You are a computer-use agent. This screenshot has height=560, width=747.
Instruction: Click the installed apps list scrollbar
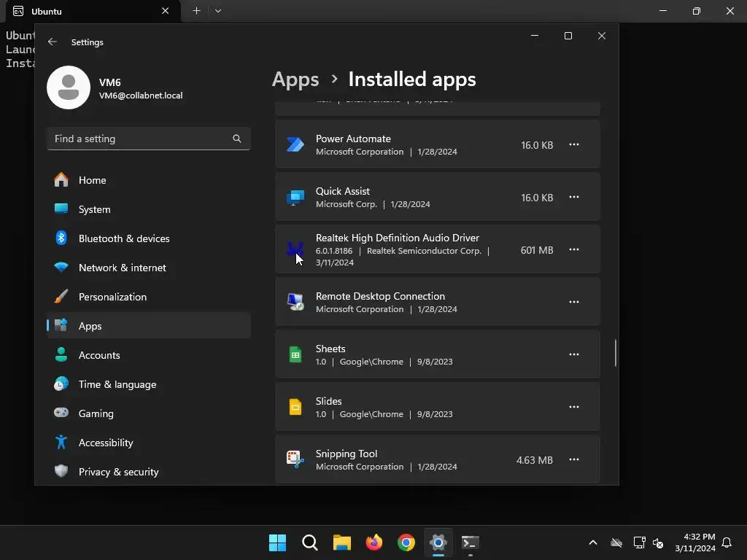pos(616,353)
